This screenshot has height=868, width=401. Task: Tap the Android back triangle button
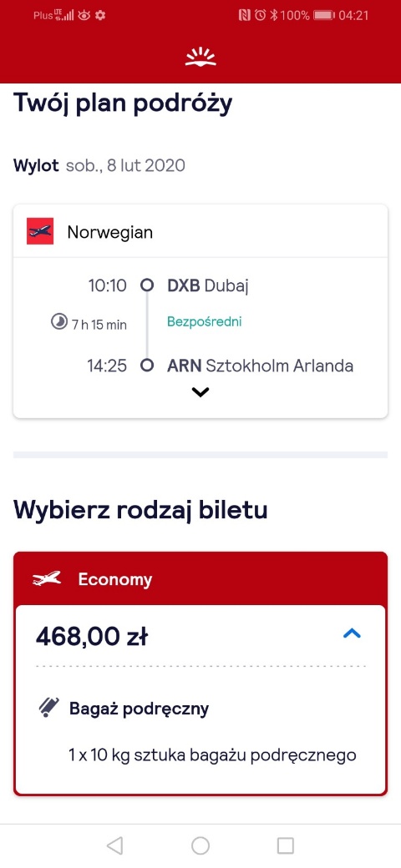pyautogui.click(x=114, y=845)
